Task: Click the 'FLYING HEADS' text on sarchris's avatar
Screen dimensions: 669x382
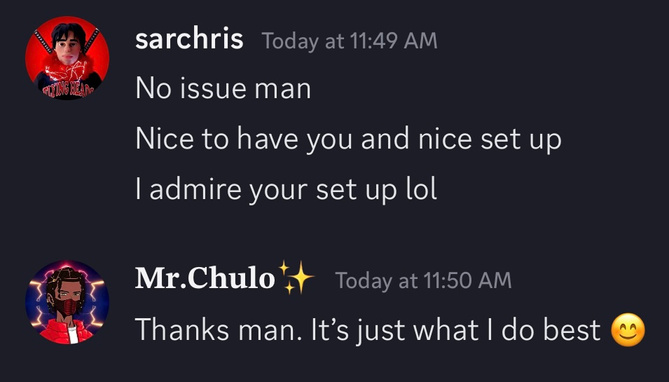Action: (x=68, y=90)
